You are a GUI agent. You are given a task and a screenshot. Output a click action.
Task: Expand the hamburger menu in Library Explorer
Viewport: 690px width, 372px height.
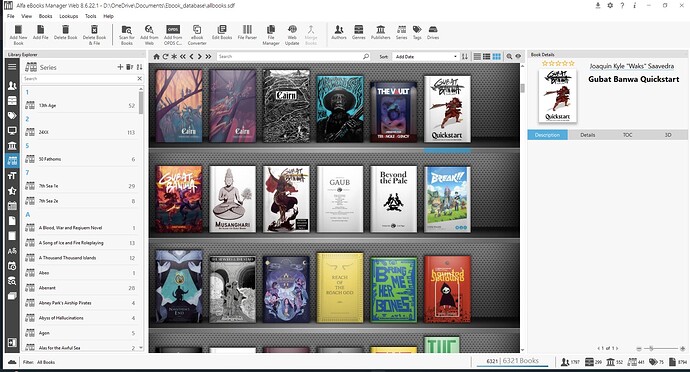(12, 67)
